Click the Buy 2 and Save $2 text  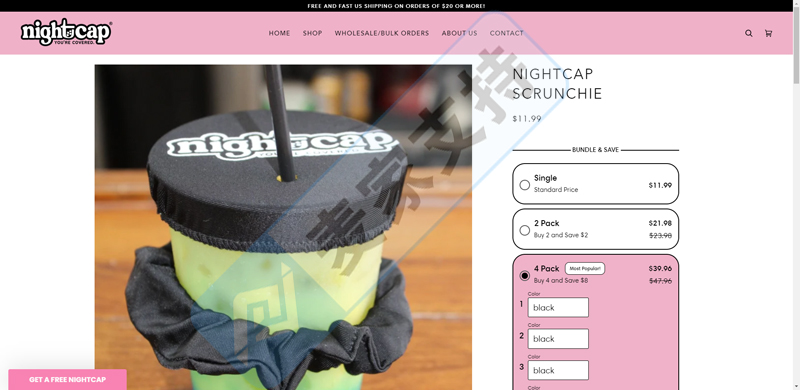tap(561, 235)
